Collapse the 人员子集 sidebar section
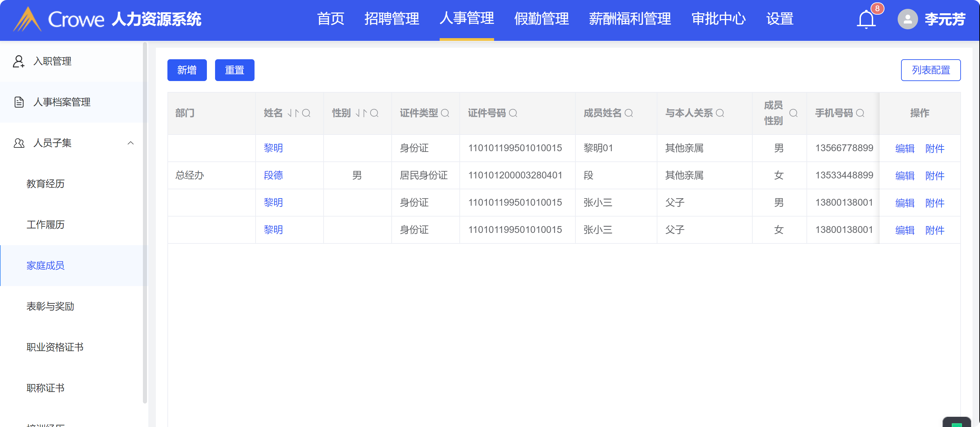 [130, 143]
